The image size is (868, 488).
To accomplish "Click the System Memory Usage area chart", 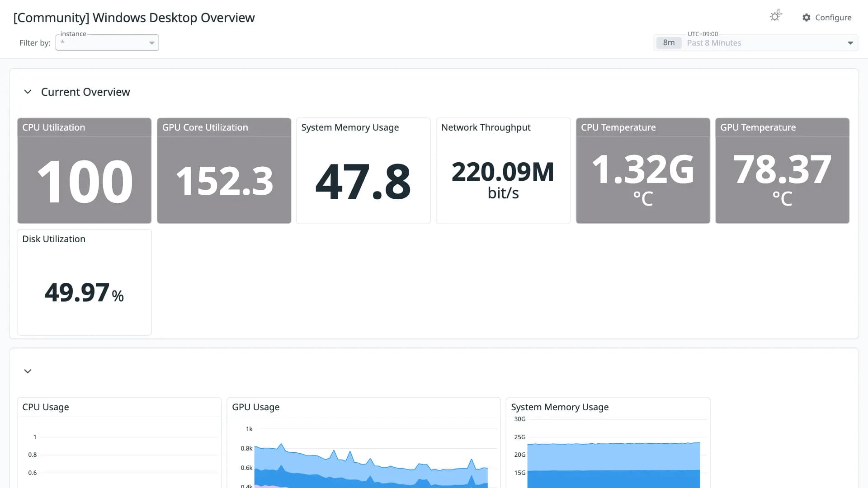I will pos(613,465).
